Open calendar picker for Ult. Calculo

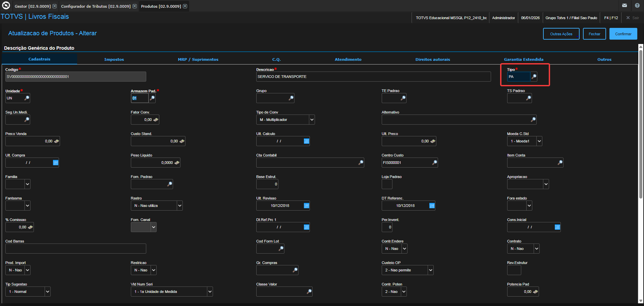(306, 141)
